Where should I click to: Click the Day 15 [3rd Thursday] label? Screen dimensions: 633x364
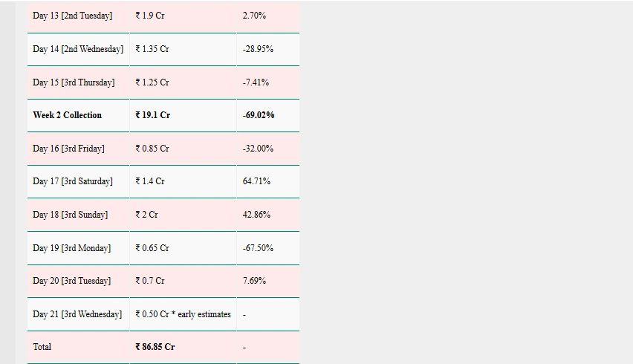tap(74, 82)
